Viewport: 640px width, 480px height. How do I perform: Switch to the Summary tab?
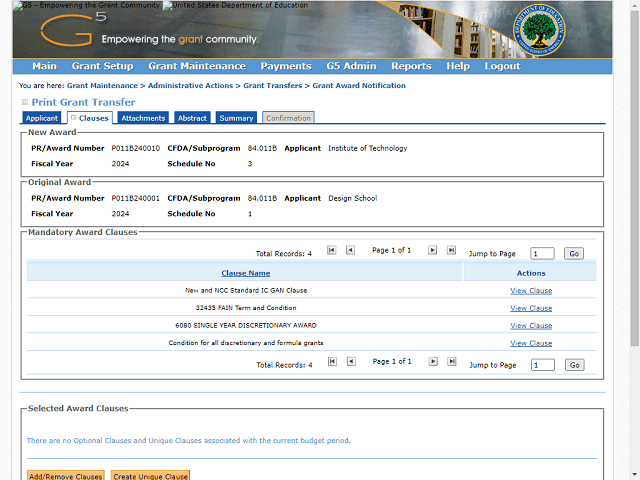(x=236, y=118)
